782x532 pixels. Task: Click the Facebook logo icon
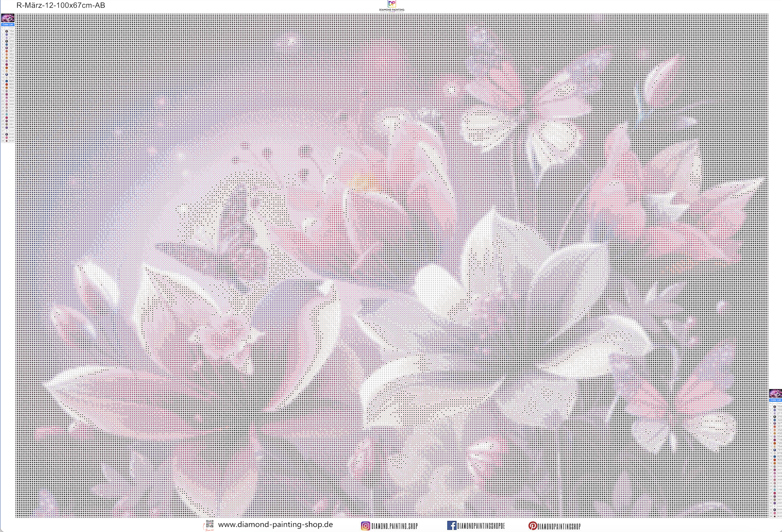coord(452,525)
